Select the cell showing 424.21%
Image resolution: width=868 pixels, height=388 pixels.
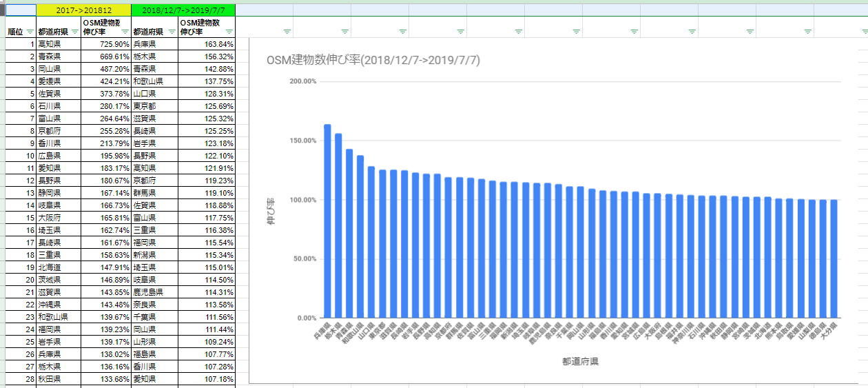[x=106, y=81]
